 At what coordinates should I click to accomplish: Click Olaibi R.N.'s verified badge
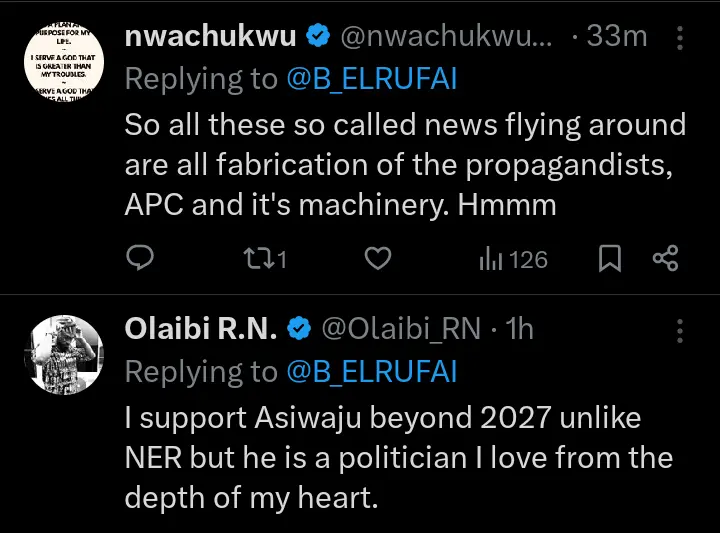299,328
